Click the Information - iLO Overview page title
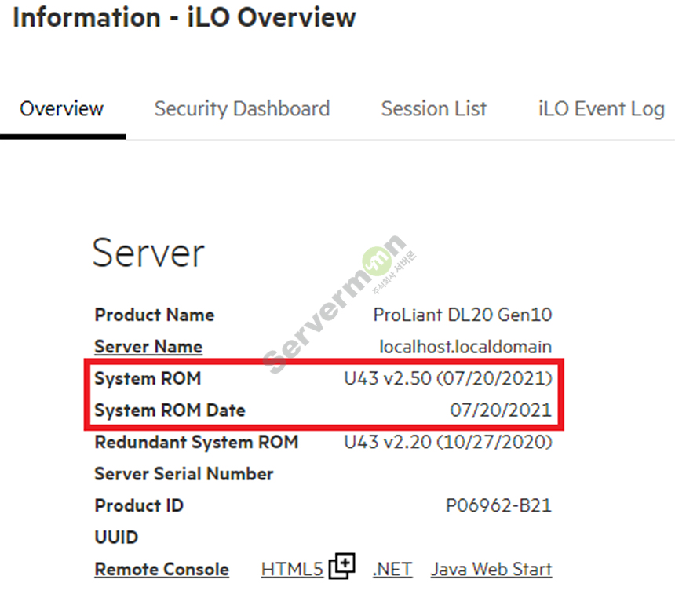 pos(184,17)
